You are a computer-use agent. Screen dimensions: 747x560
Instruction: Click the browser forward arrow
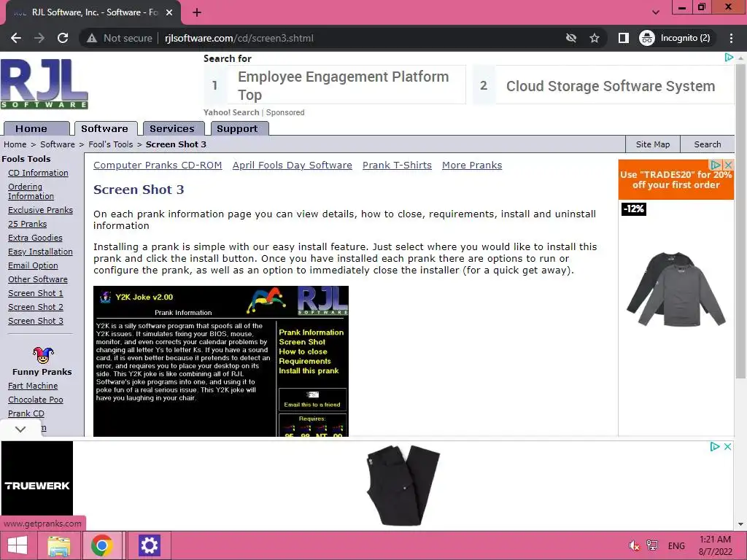[x=39, y=38]
